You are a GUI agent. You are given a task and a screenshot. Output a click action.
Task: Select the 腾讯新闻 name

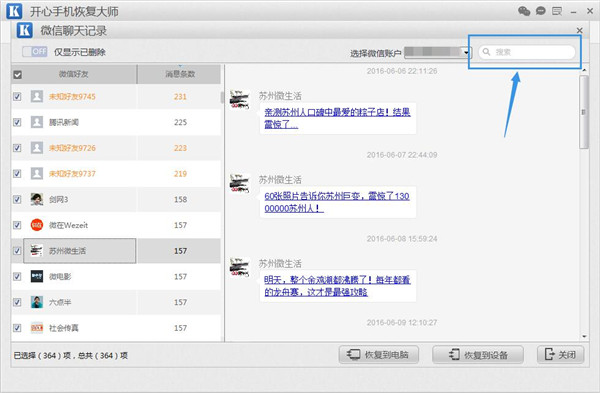[x=64, y=122]
